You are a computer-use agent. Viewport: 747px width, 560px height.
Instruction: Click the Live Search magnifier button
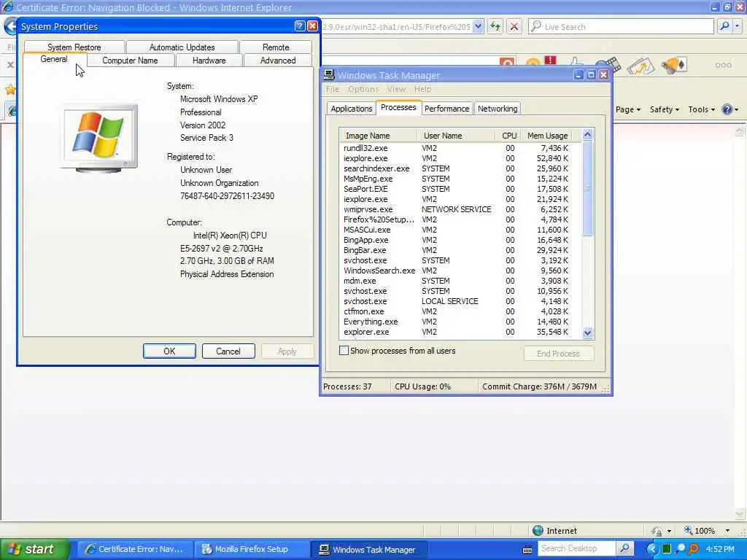click(724, 27)
